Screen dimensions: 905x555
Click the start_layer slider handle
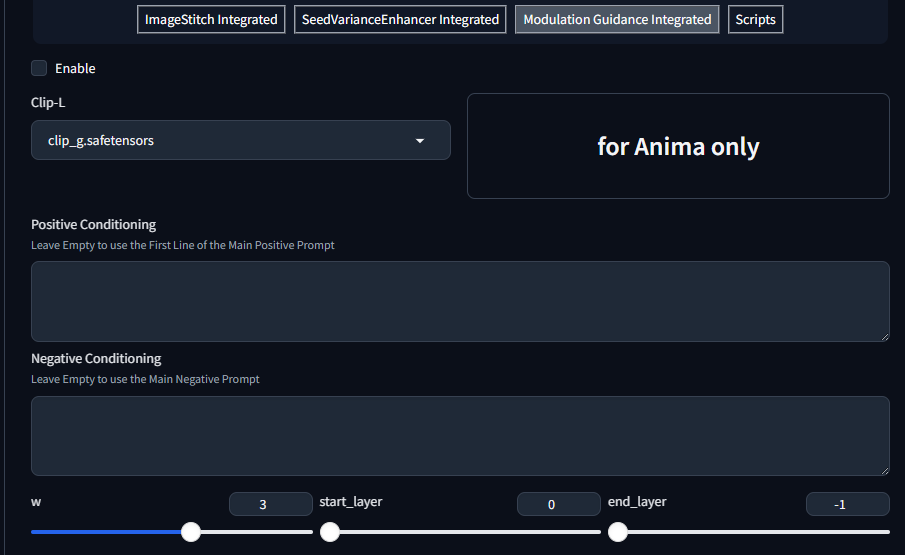coord(330,532)
